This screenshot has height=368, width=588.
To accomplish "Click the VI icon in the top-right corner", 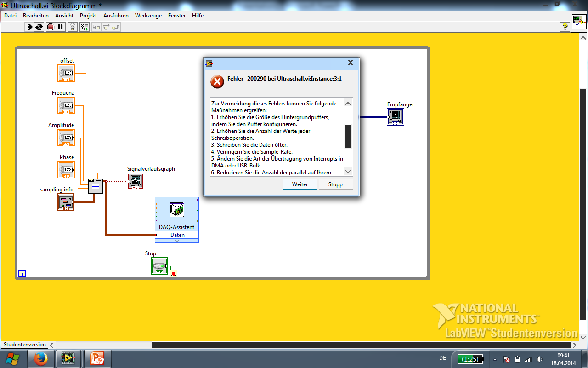I will coord(579,22).
